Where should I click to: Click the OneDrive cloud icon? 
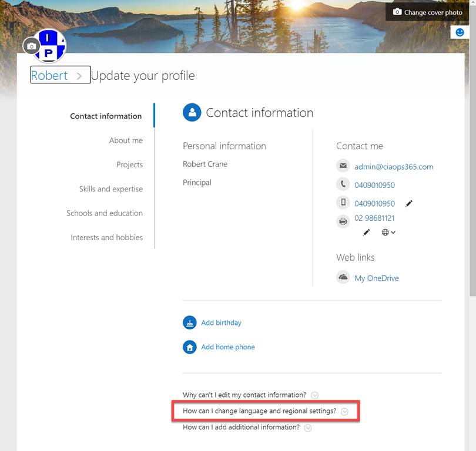(x=343, y=278)
